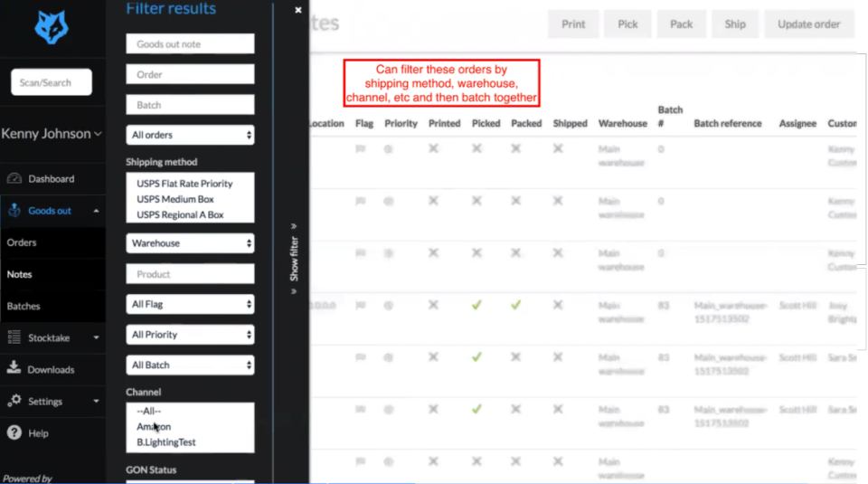Click the Batch reference column header

tap(727, 123)
